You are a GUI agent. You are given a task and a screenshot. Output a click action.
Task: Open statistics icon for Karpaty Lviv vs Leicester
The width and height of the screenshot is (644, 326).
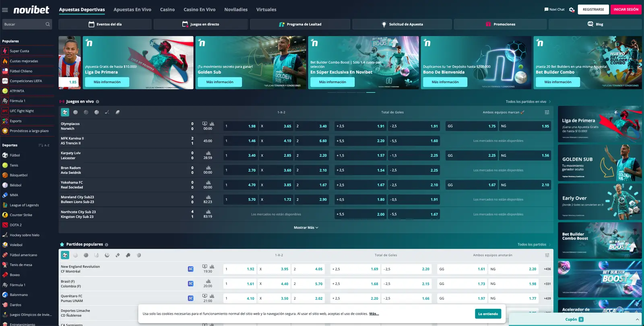[208, 153]
